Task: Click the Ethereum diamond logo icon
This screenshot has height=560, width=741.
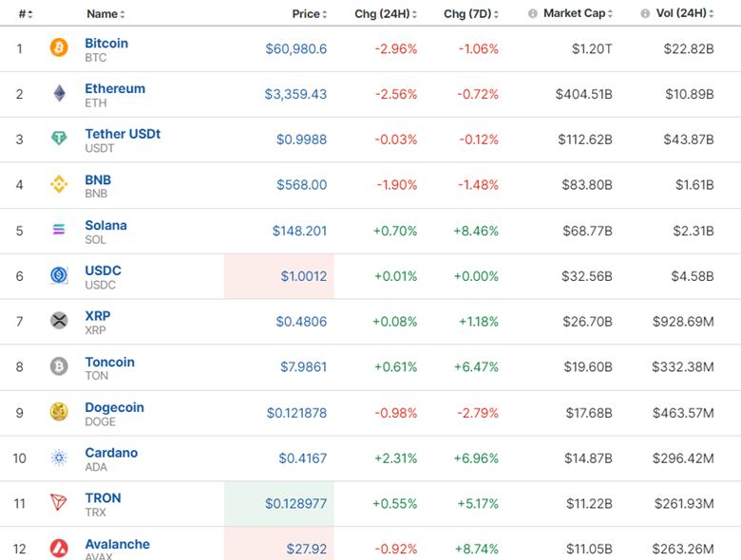Action: point(59,93)
